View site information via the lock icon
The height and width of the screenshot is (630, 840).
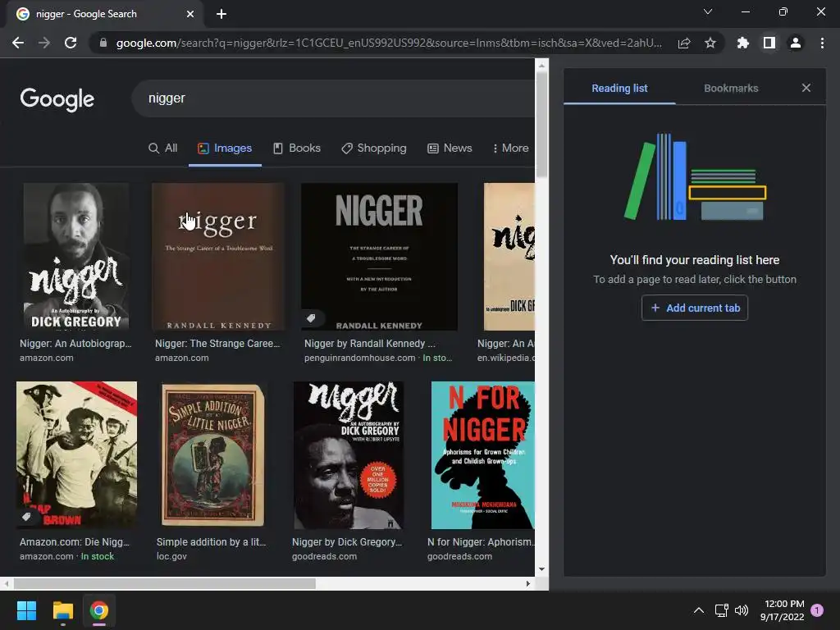(103, 43)
